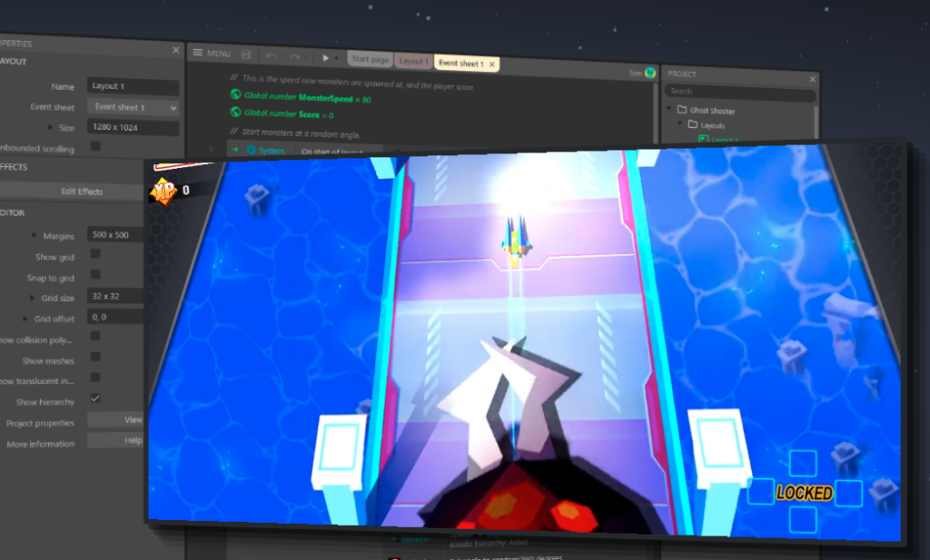Image resolution: width=930 pixels, height=560 pixels.
Task: Click the globe icon beside Score variable
Action: click(235, 112)
